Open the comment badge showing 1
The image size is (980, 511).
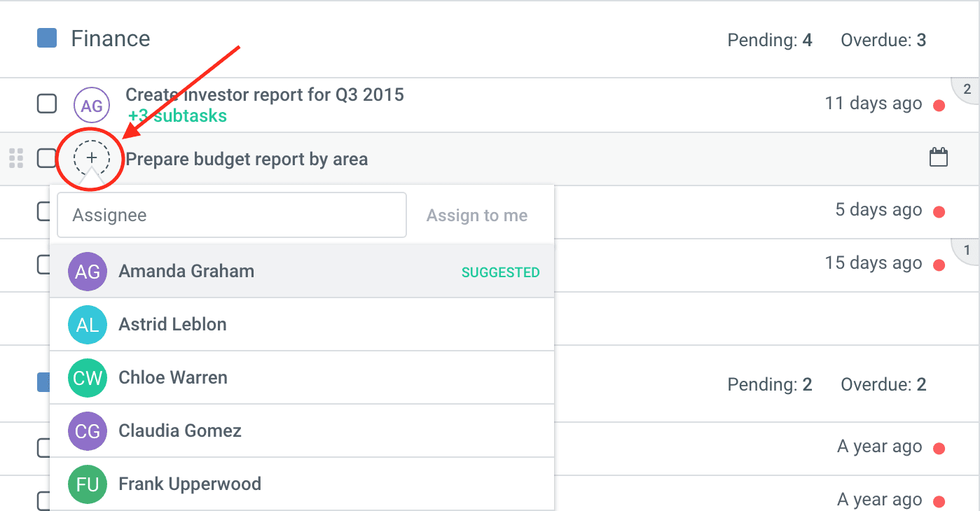click(966, 251)
